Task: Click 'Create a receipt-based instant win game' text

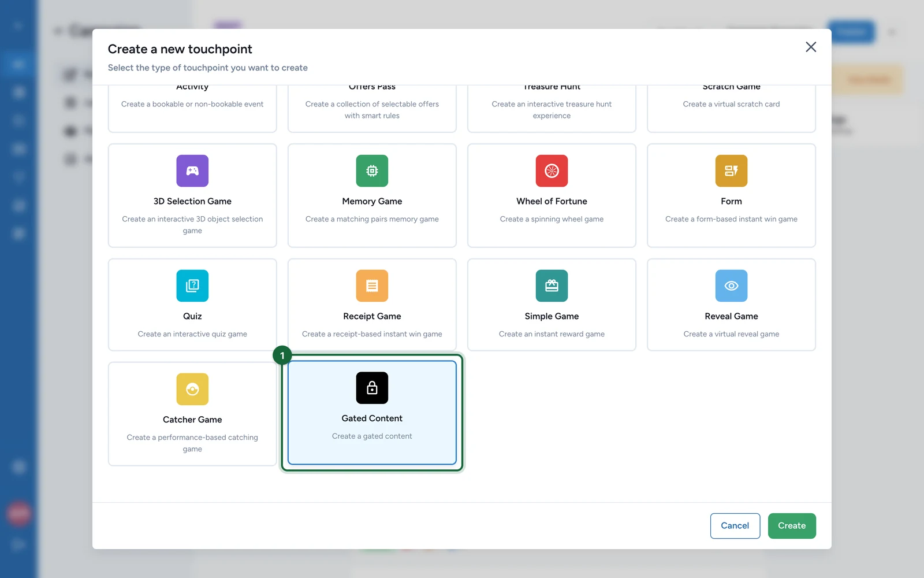Action: (372, 334)
